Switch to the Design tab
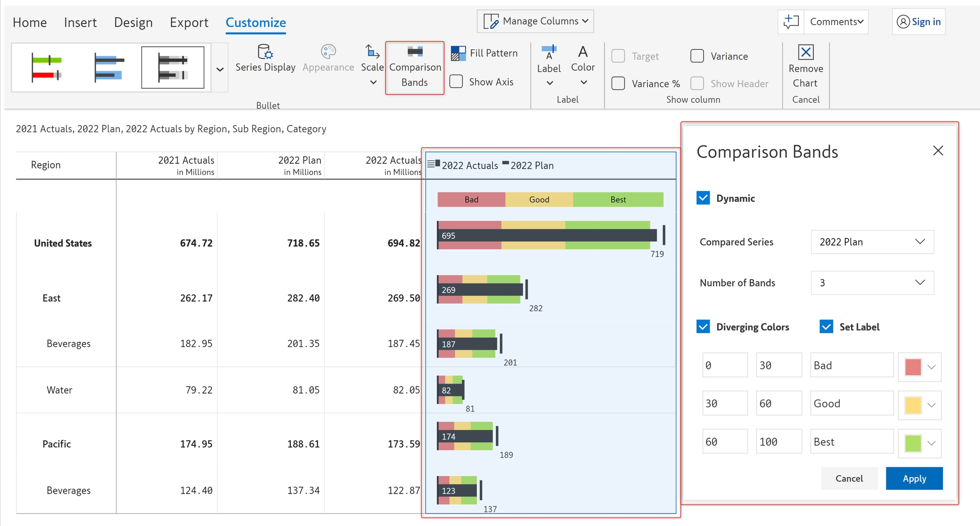 tap(133, 22)
